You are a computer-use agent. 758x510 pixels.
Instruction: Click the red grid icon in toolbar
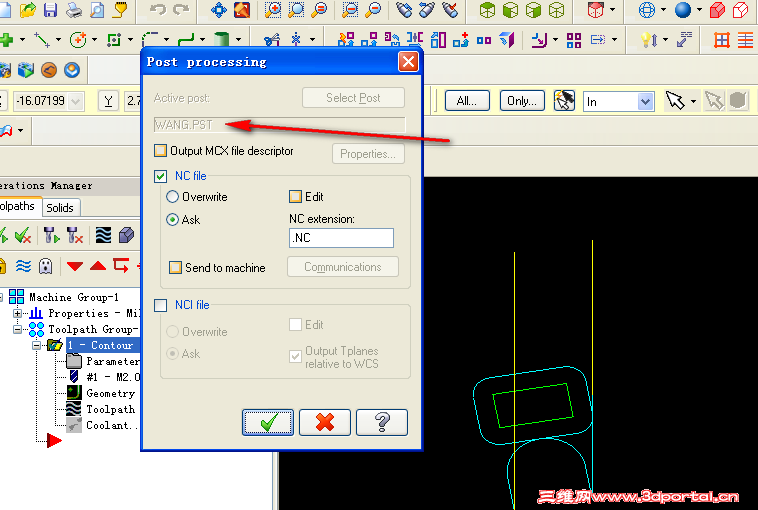coord(722,40)
